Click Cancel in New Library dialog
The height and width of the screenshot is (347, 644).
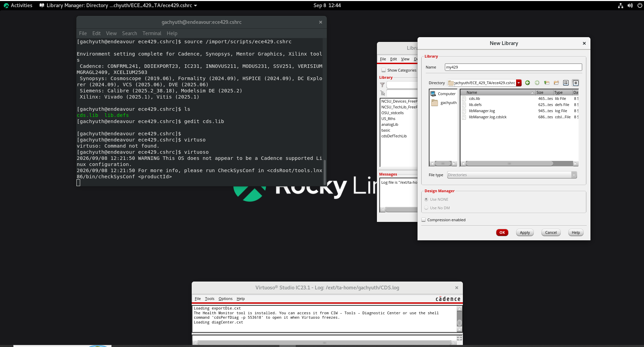(x=551, y=232)
